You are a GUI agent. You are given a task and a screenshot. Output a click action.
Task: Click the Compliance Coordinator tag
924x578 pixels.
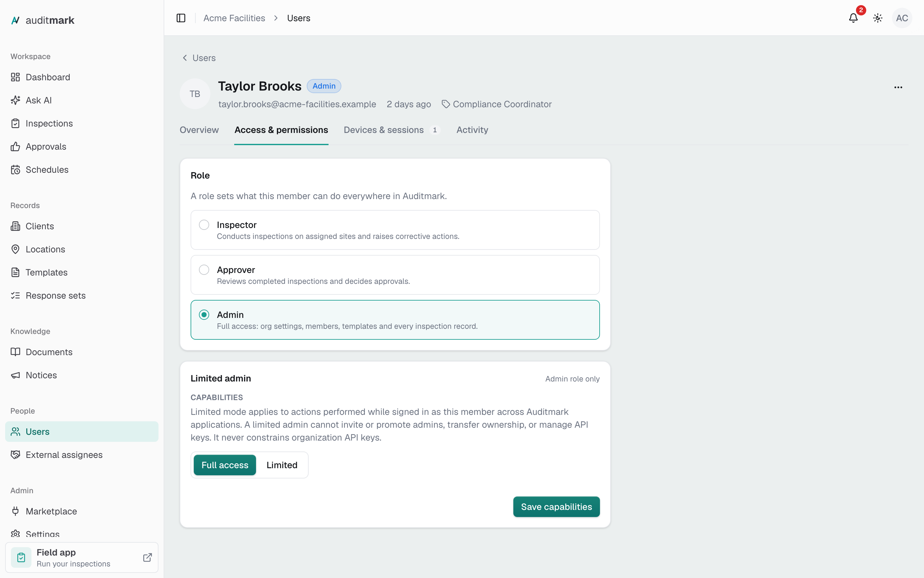point(496,104)
